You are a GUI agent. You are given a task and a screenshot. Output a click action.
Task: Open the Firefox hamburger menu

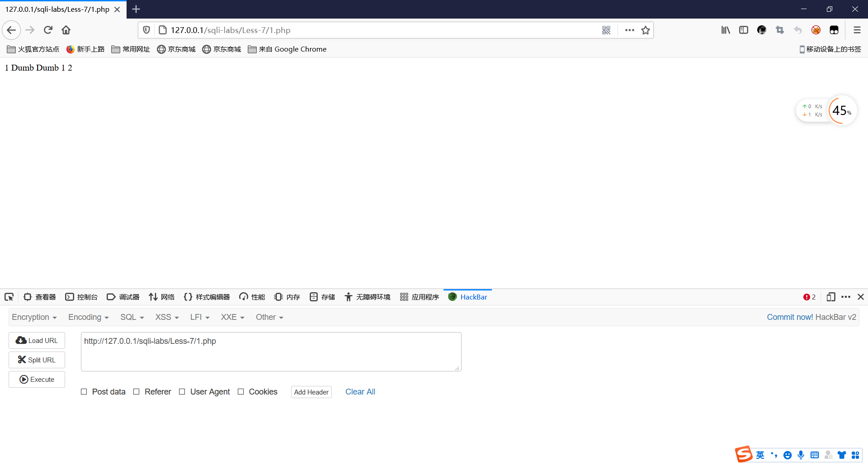(857, 30)
